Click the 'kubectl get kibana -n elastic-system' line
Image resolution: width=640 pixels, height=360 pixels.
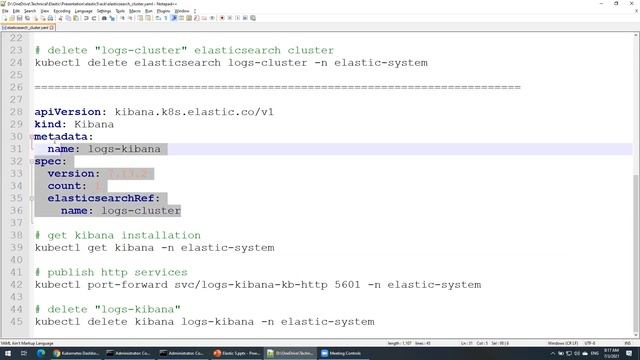[x=155, y=248]
